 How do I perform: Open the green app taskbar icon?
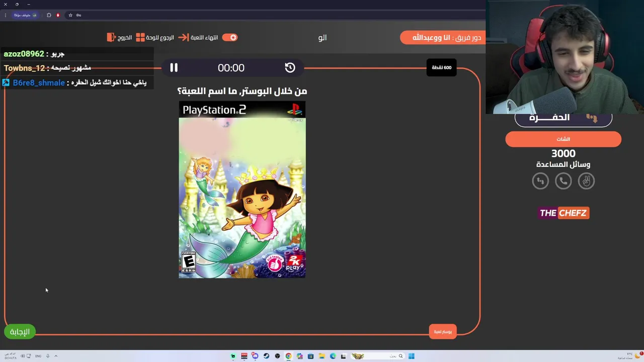pos(233,356)
